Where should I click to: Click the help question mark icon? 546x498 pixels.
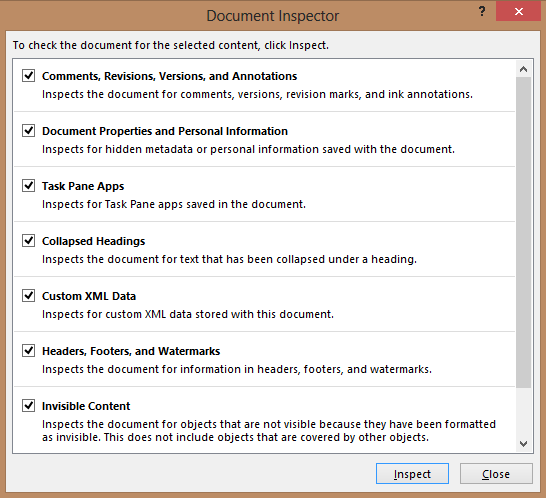click(482, 11)
